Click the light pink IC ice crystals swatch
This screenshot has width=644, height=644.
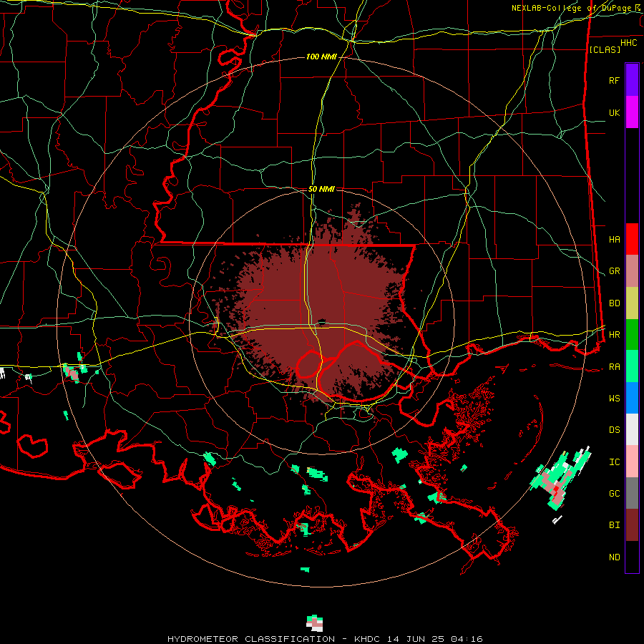pyautogui.click(x=632, y=462)
